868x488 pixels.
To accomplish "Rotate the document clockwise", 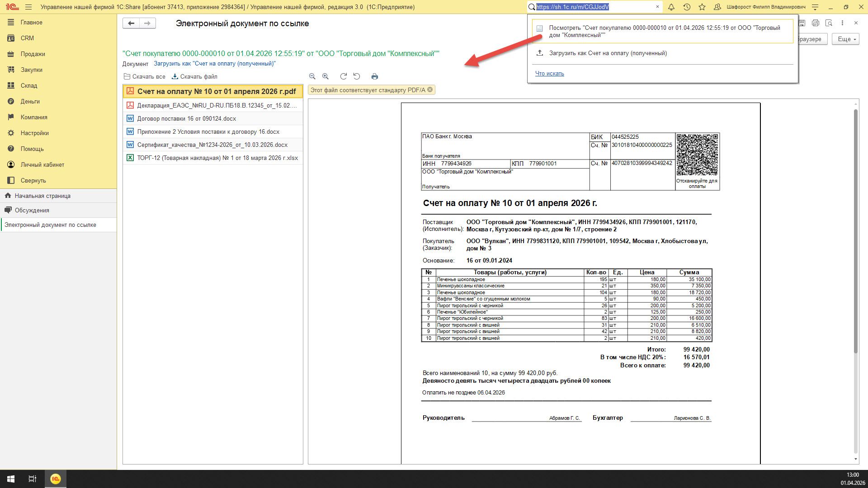I will pyautogui.click(x=344, y=76).
